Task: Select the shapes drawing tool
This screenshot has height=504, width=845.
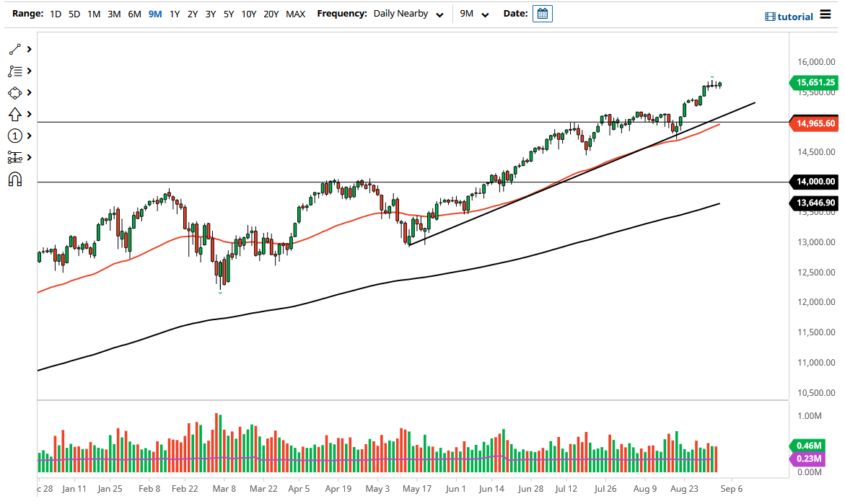Action: tap(14, 92)
